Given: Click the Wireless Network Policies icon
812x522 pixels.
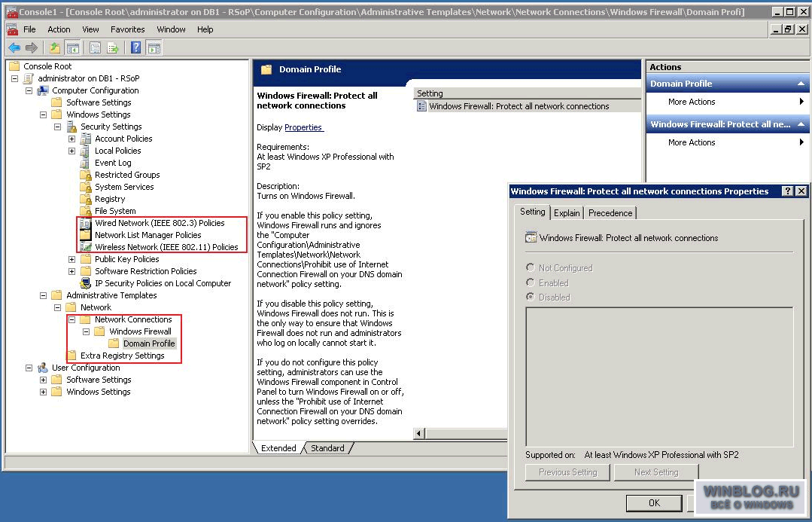Looking at the screenshot, I should [x=86, y=247].
